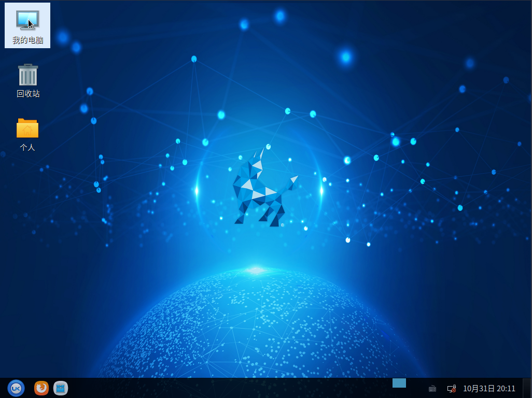
Task: Click the keyboard input method tray icon
Action: [432, 388]
